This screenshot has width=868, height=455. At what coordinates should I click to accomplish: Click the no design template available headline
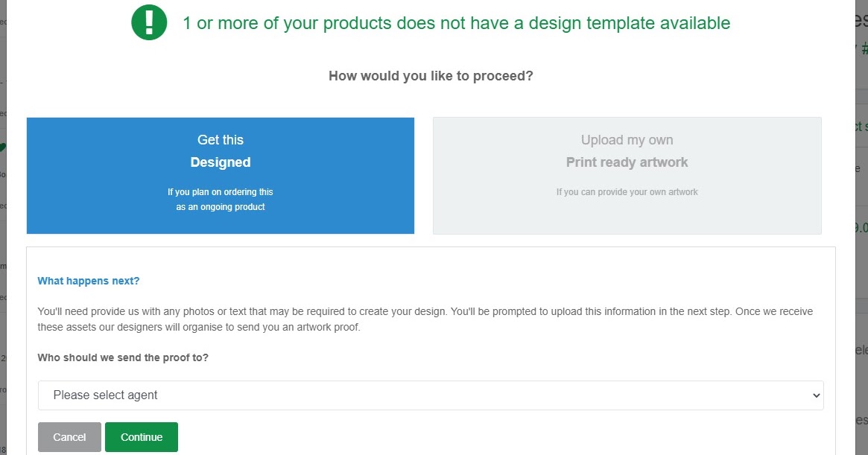point(457,23)
